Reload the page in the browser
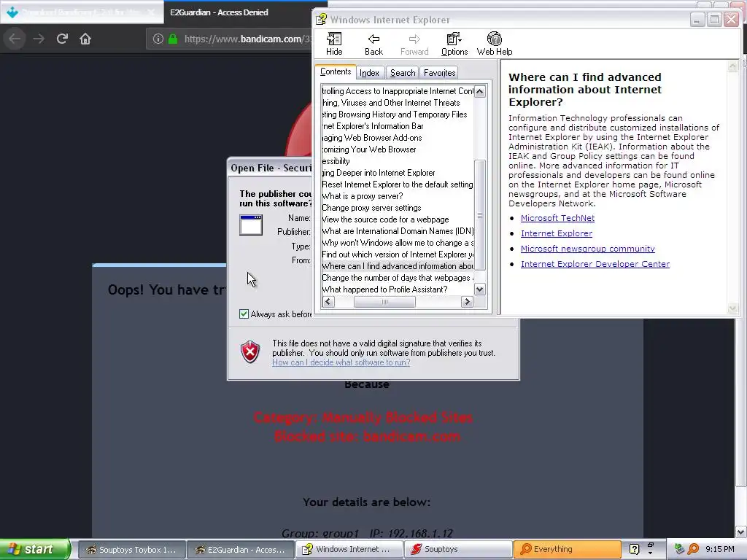This screenshot has width=747, height=560. (x=62, y=39)
